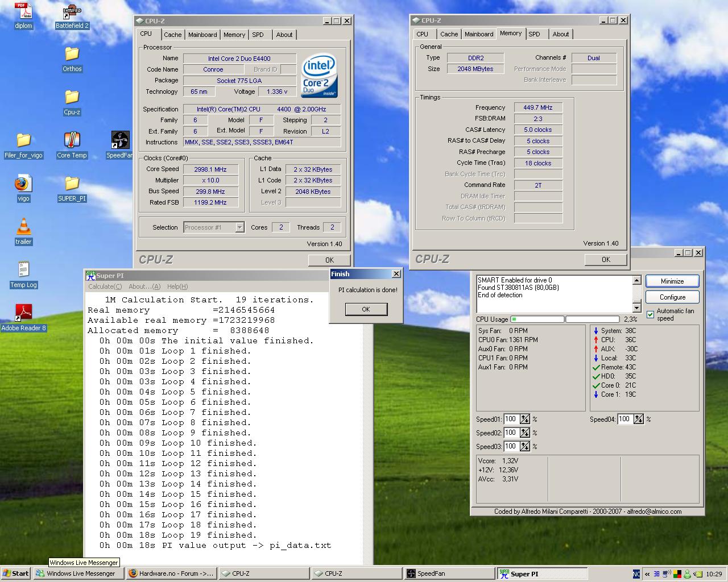The height and width of the screenshot is (582, 728).
Task: Adjust Speed01 spinner arrows
Action: coord(524,419)
